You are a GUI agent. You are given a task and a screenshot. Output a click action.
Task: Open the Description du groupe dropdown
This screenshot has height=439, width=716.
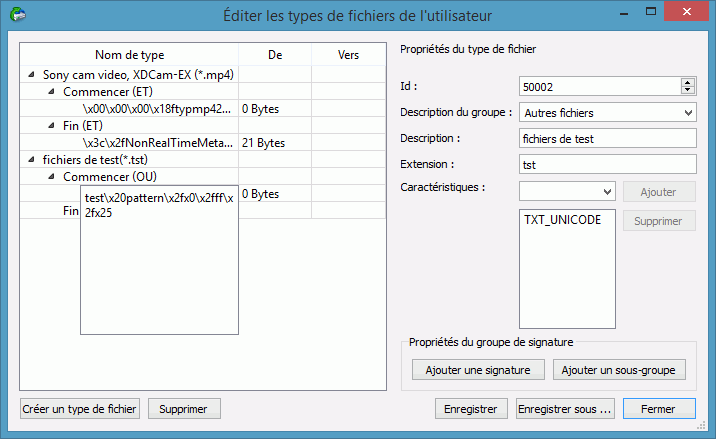(x=687, y=113)
